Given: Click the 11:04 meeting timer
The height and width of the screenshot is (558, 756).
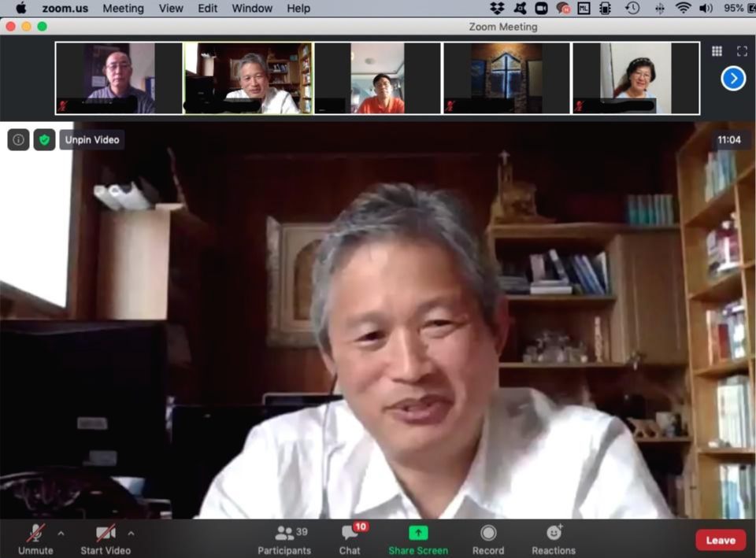Looking at the screenshot, I should click(x=728, y=140).
